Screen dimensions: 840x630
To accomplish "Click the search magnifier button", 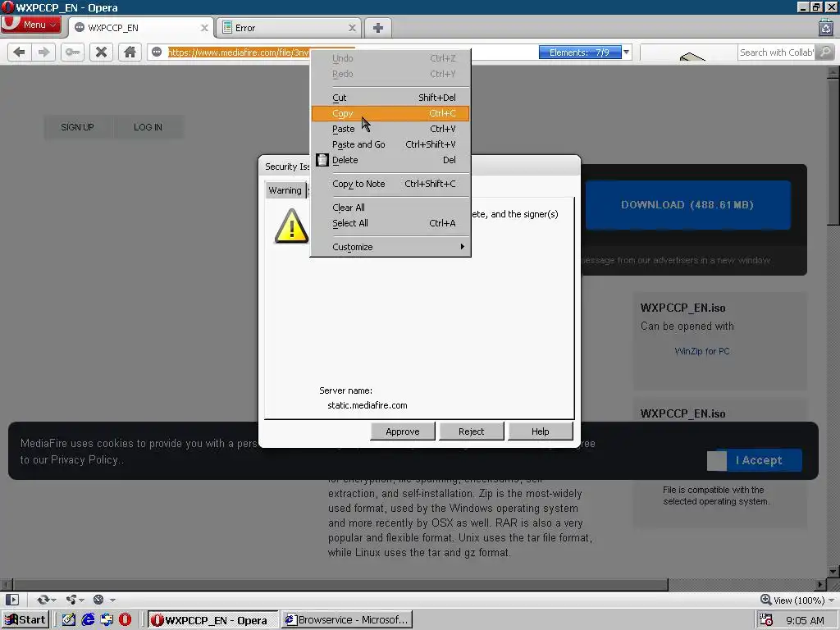I will (x=825, y=52).
